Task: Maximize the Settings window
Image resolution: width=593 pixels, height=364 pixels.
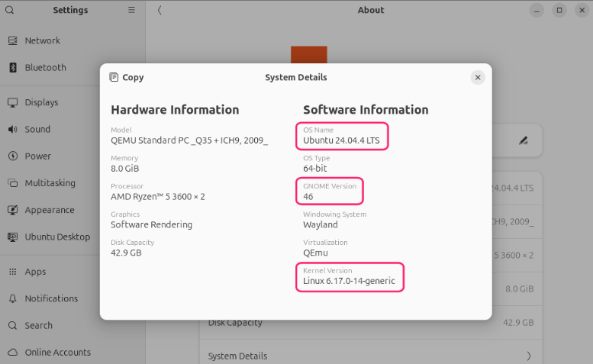Action: pyautogui.click(x=559, y=10)
